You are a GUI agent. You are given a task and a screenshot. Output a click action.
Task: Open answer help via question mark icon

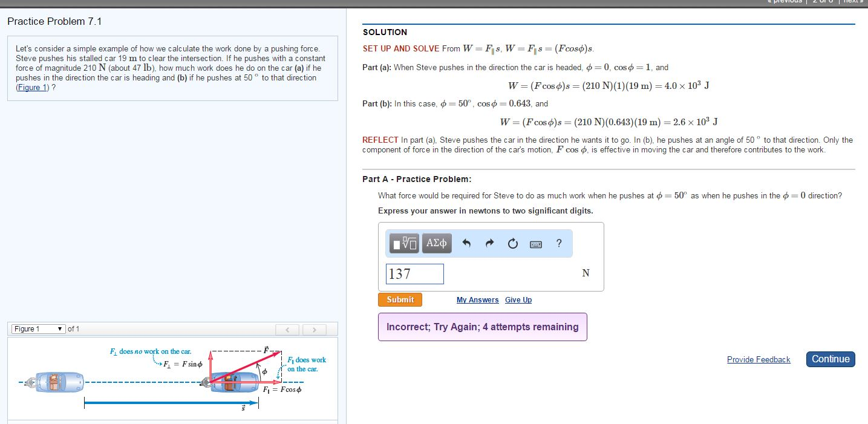tap(558, 243)
